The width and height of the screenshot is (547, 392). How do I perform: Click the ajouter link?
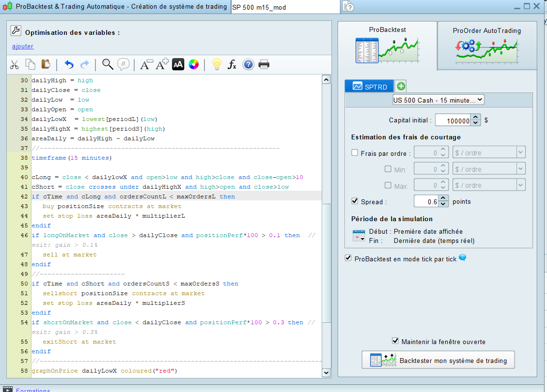pyautogui.click(x=23, y=46)
